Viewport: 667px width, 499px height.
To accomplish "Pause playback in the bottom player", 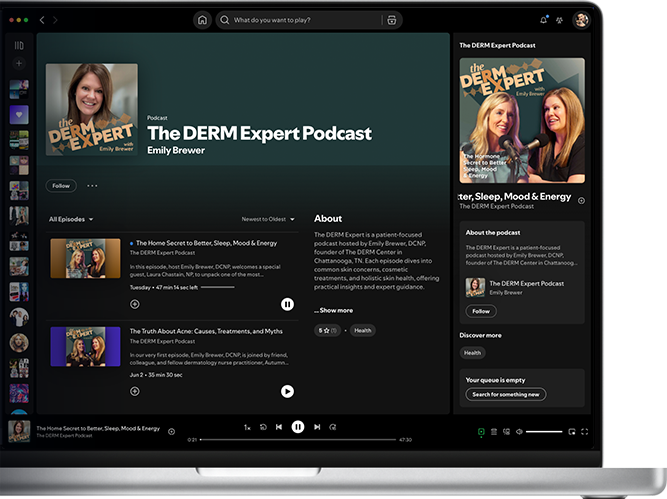I will [298, 427].
